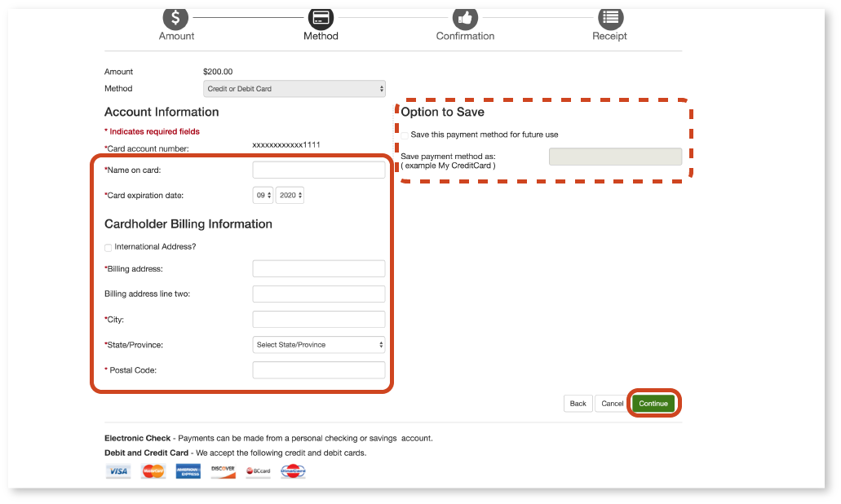Click the Method step card icon
The width and height of the screenshot is (841, 504).
click(x=321, y=18)
